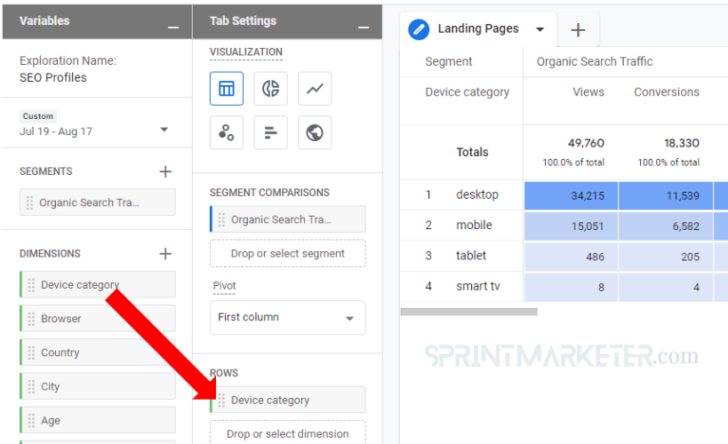
Task: Click mobile views cell 15,051
Action: pos(571,226)
